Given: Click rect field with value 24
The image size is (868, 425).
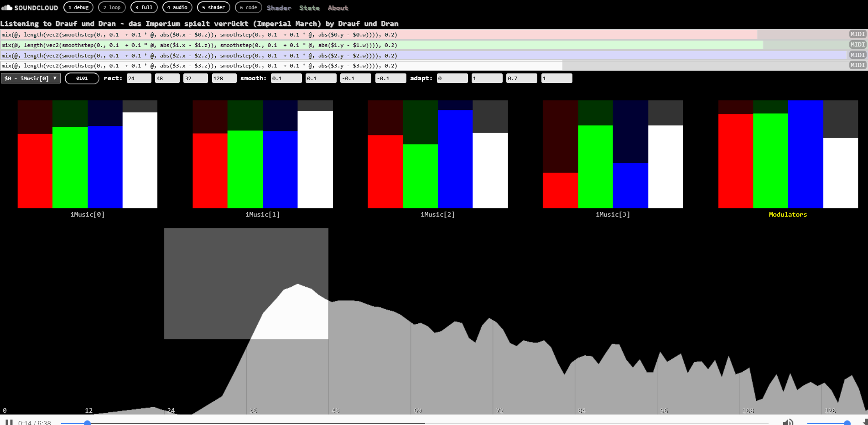Looking at the screenshot, I should coord(139,78).
